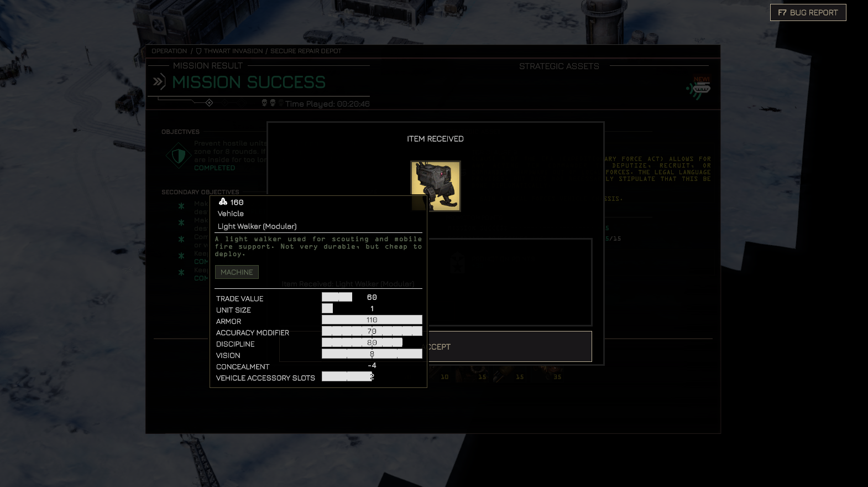Click the Vision stat bar showing 8
The height and width of the screenshot is (487, 868).
372,354
